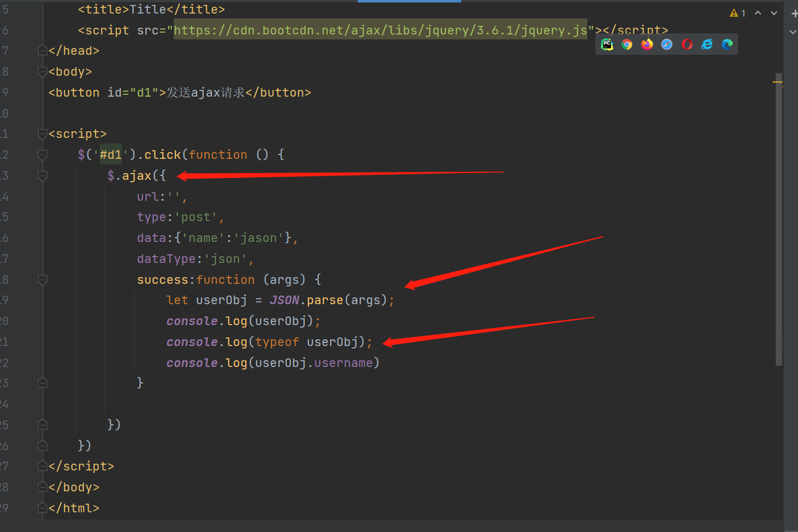798x532 pixels.
Task: Open page in Internet Explorer
Action: pyautogui.click(x=707, y=44)
